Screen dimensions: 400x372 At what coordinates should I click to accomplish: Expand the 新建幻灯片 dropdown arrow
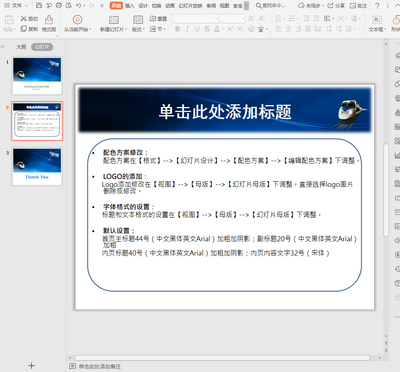126,29
